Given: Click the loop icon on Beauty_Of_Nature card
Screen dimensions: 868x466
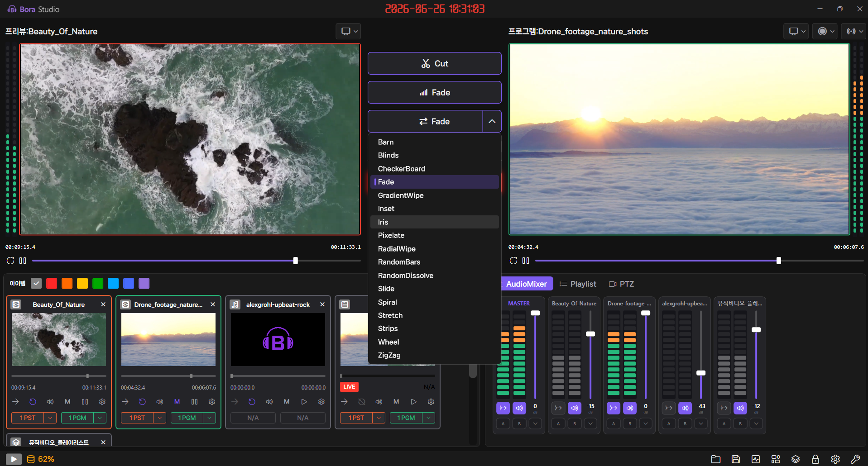Looking at the screenshot, I should (x=33, y=402).
